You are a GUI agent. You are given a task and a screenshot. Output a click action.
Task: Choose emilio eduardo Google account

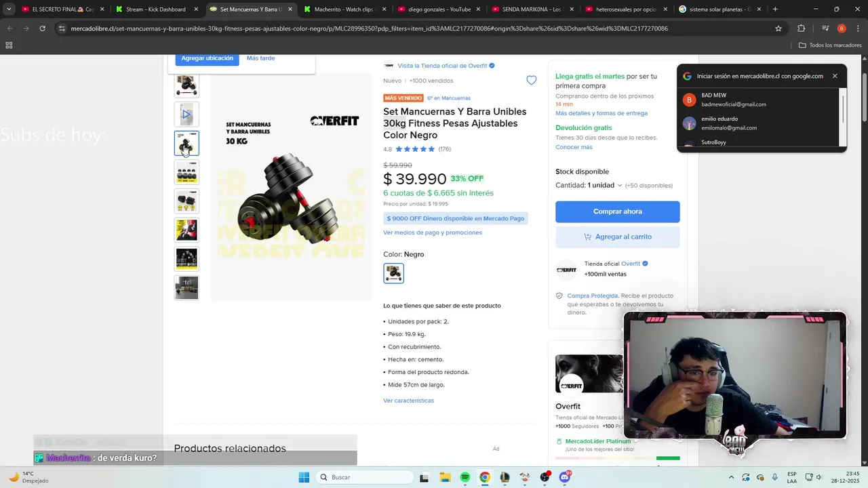761,123
